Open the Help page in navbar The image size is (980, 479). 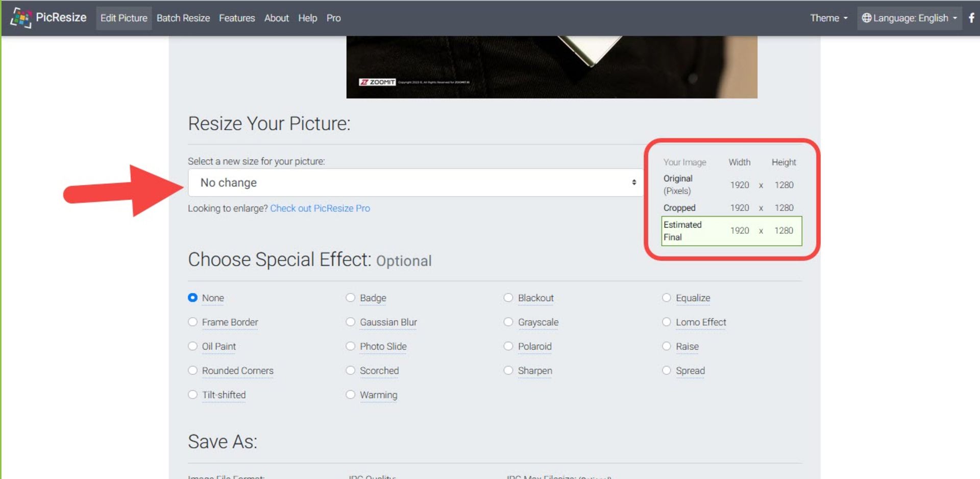pyautogui.click(x=307, y=18)
